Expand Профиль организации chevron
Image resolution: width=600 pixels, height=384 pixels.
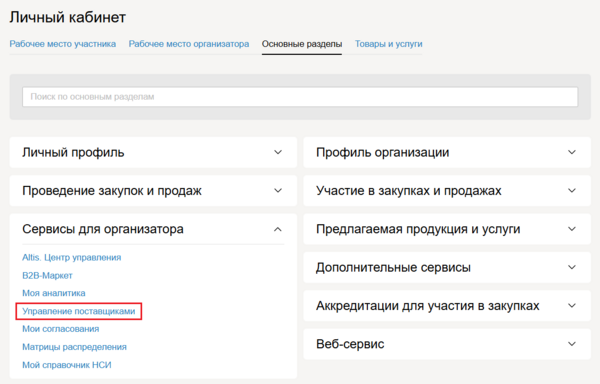pyautogui.click(x=572, y=152)
